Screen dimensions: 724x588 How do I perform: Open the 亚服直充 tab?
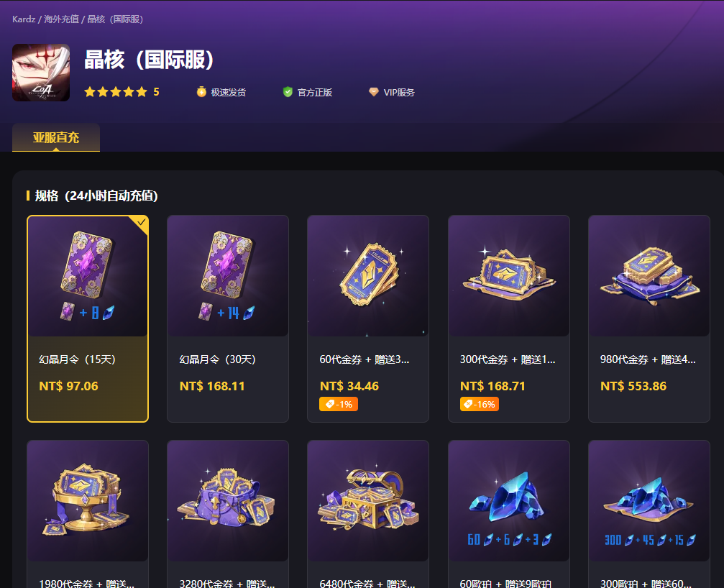click(56, 137)
